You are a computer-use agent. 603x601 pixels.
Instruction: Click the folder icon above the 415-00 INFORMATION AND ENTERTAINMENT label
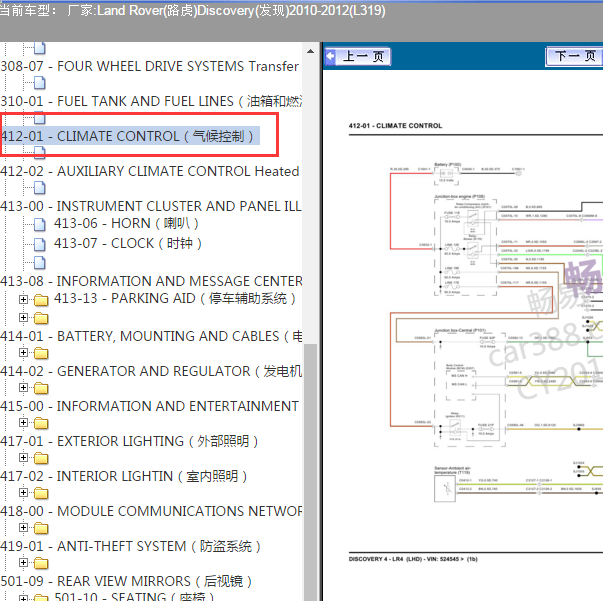click(41, 388)
